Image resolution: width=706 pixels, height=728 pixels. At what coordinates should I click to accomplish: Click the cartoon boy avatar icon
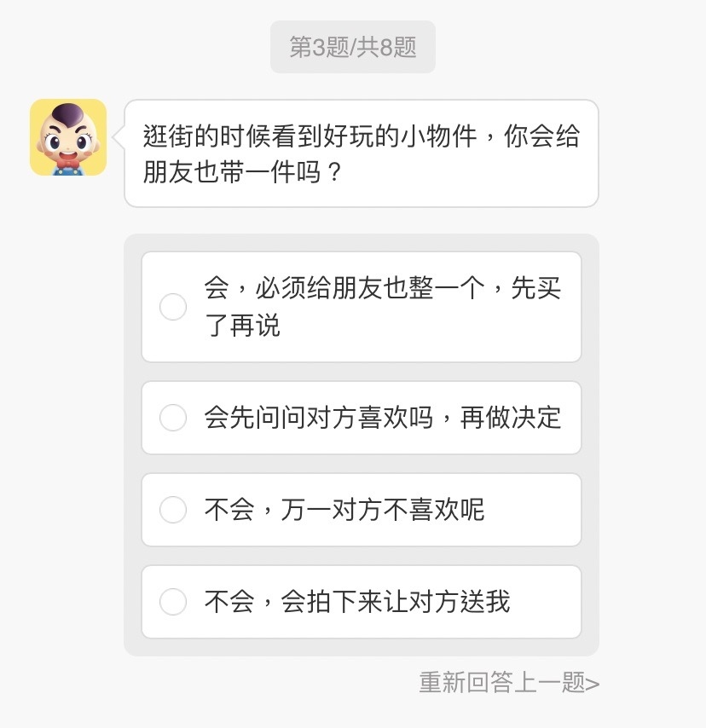click(68, 137)
